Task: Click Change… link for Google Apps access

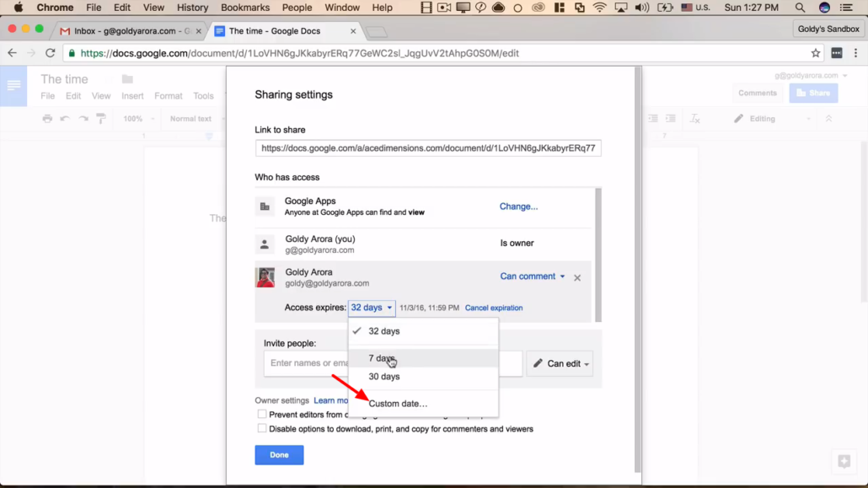Action: 519,206
